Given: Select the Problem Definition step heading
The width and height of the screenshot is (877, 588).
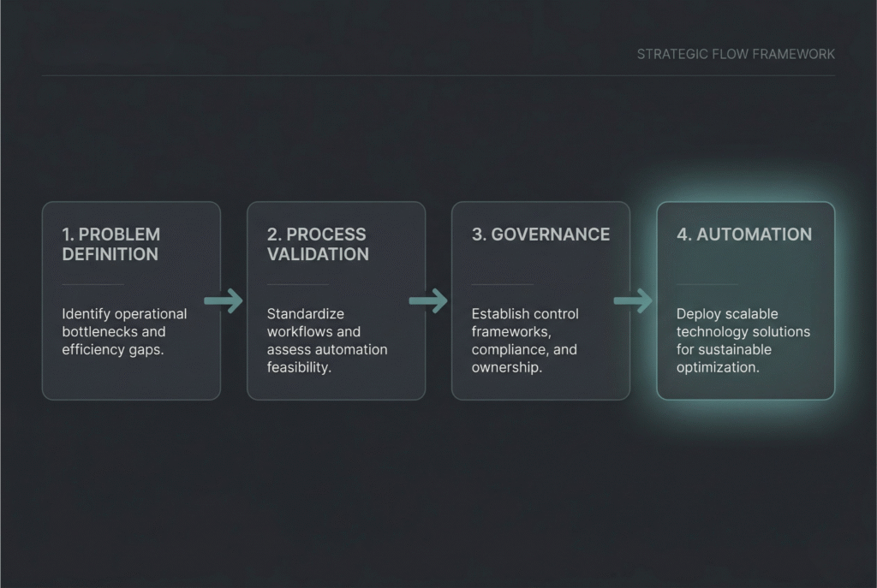Looking at the screenshot, I should pyautogui.click(x=110, y=244).
